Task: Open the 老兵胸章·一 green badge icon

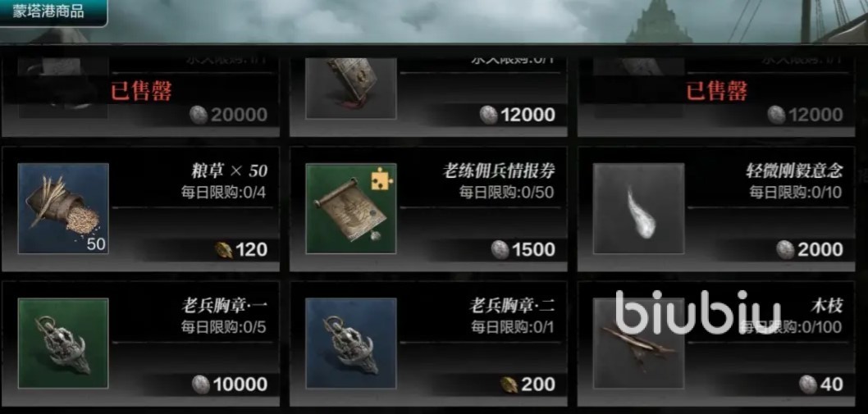Action: (63, 343)
